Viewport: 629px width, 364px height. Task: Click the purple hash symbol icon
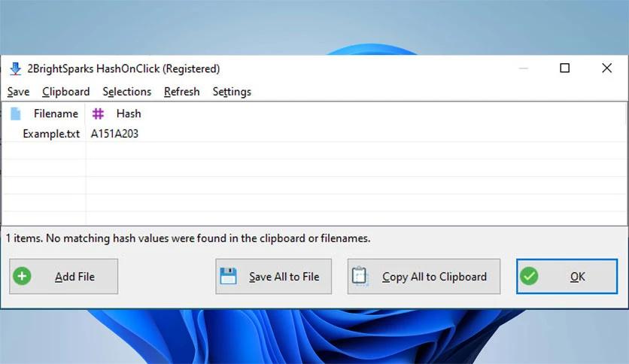(x=98, y=114)
